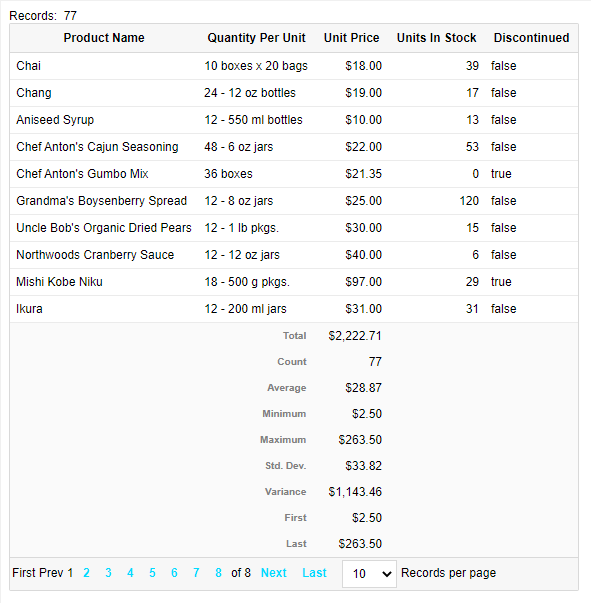
Task: Sort by Quantity Per Unit header
Action: point(256,38)
